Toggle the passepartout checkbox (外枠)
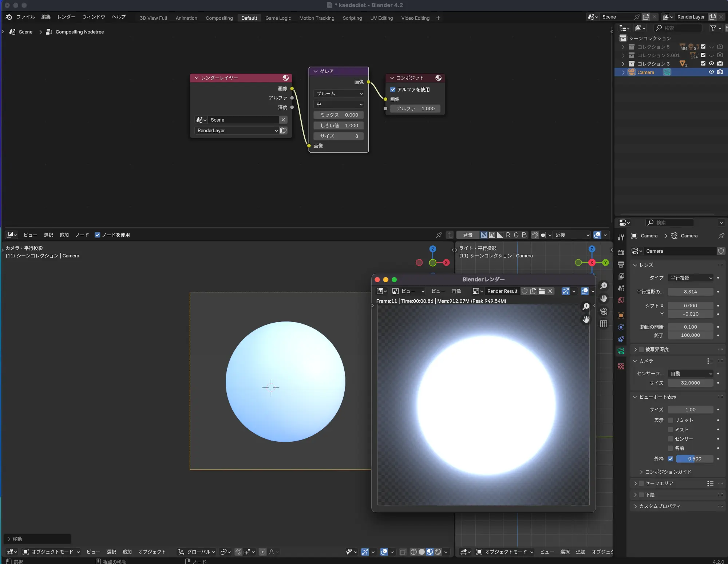Screen dimensions: 728x564 tap(670, 459)
